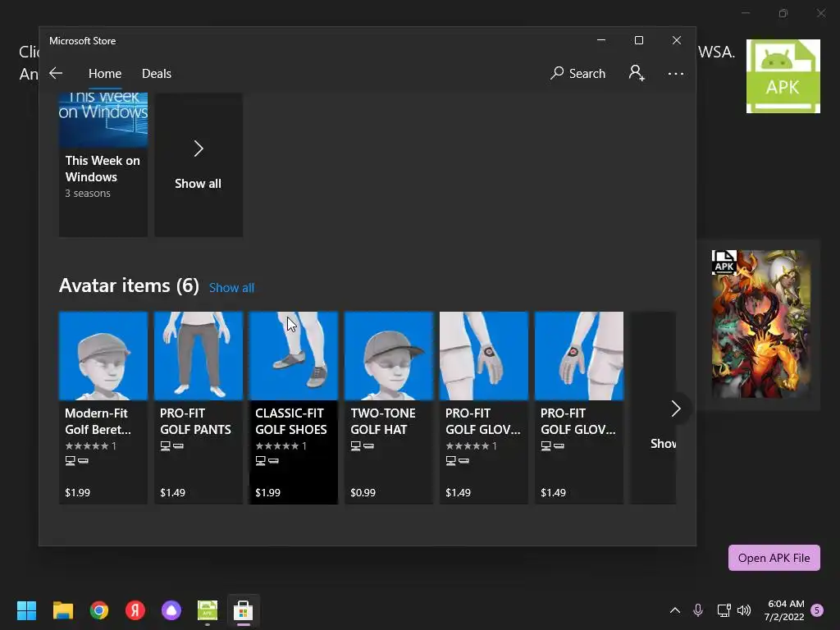Open TWO-TONE GOLF HAT item
Image resolution: width=840 pixels, height=630 pixels.
(x=388, y=408)
